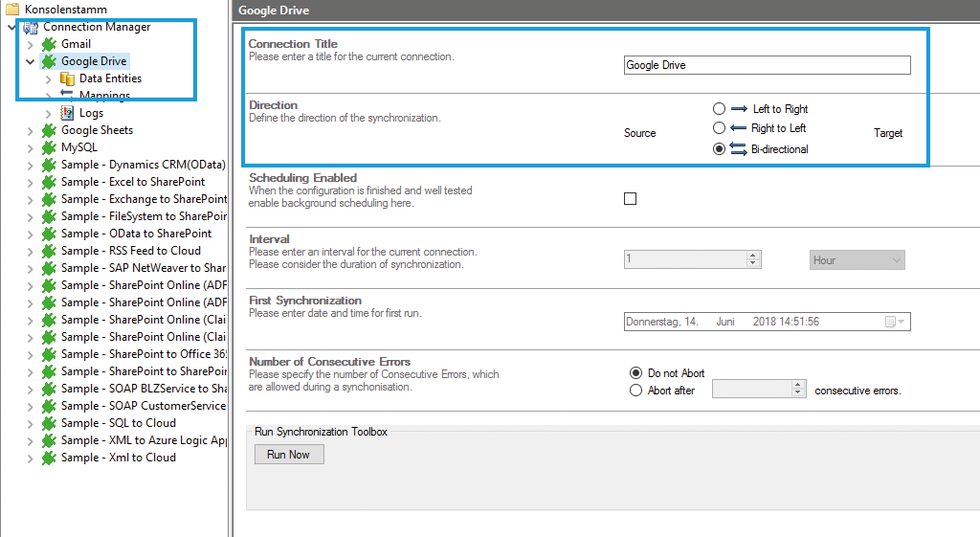980x537 pixels.
Task: Click the Sample - Dynamics CRM(OData) icon
Action: coord(49,165)
